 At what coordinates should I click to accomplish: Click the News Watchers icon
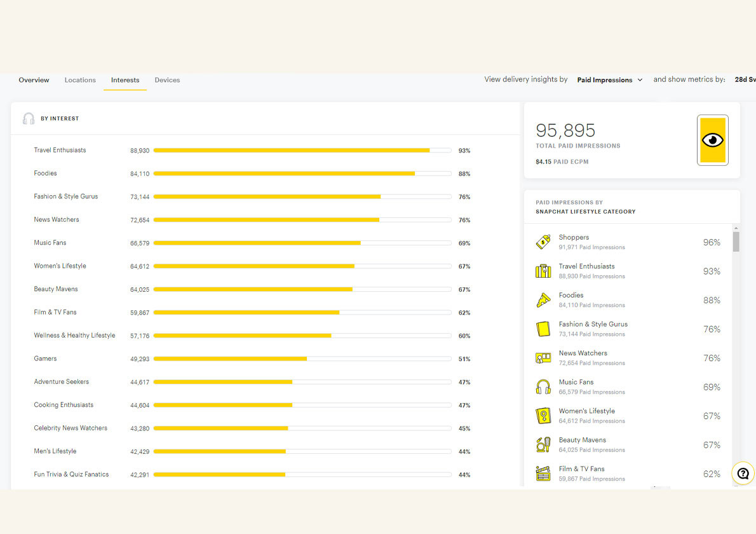tap(543, 358)
